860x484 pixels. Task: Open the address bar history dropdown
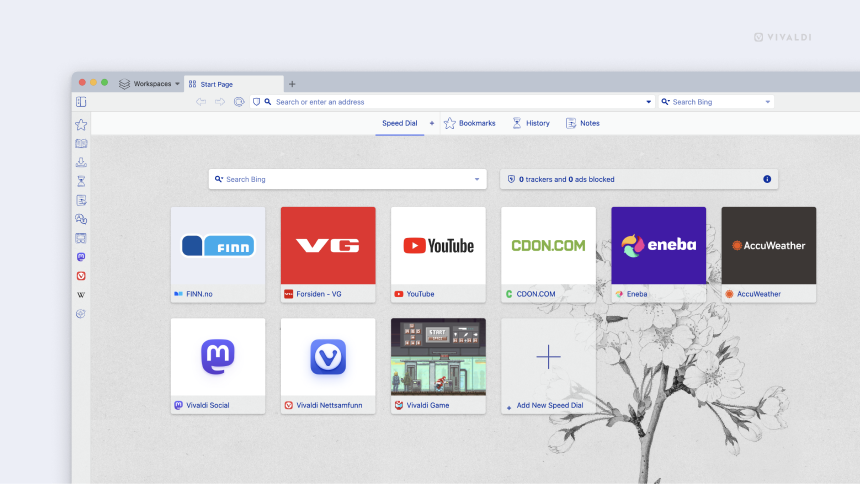[648, 102]
